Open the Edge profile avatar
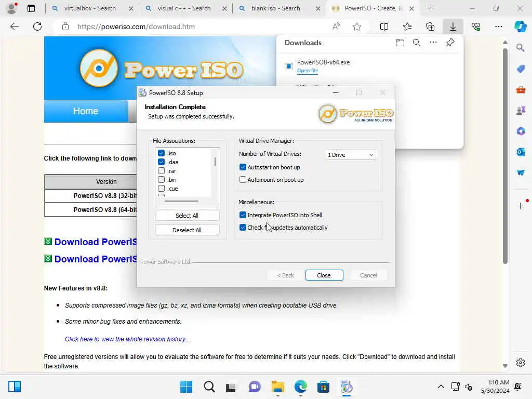 12,8
